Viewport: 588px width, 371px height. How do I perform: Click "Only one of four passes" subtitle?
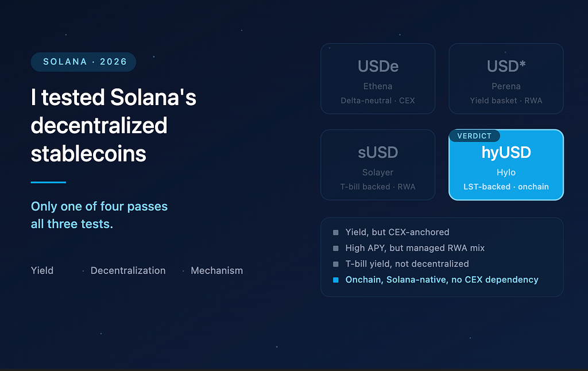click(x=99, y=206)
